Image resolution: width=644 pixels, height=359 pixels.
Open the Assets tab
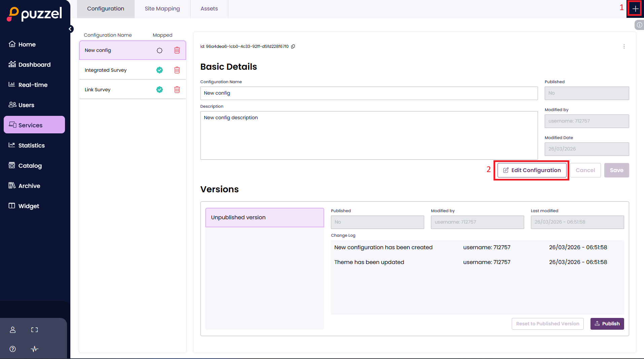[x=209, y=8]
